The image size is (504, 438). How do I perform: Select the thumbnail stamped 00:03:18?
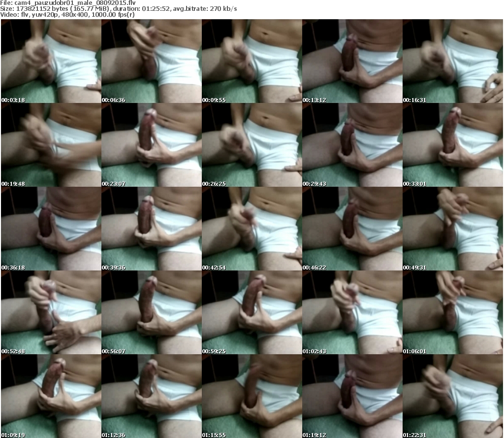coord(51,61)
